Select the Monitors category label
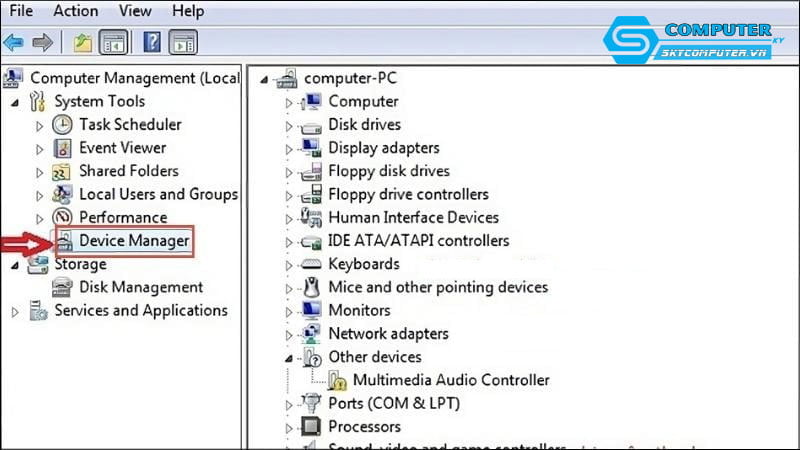 (x=359, y=310)
